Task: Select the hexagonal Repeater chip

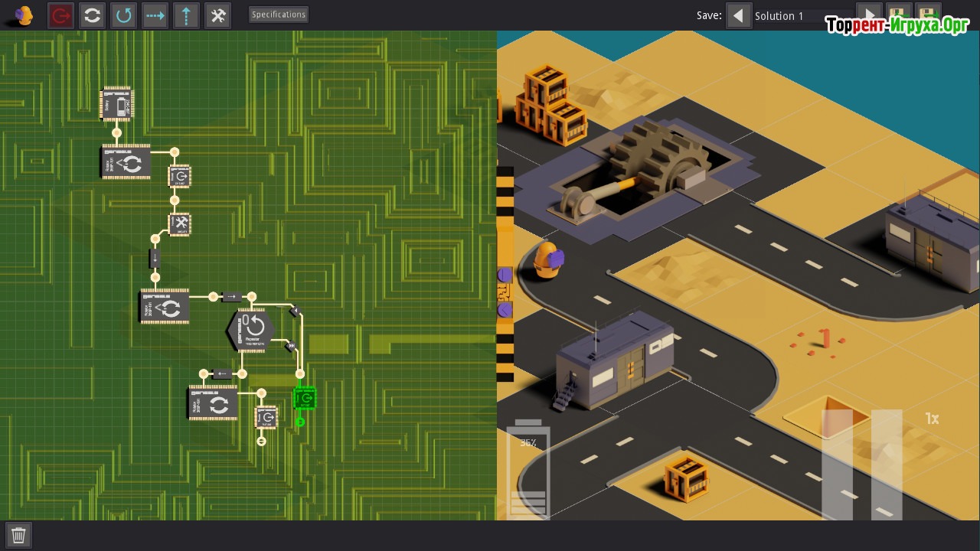Action: (249, 331)
